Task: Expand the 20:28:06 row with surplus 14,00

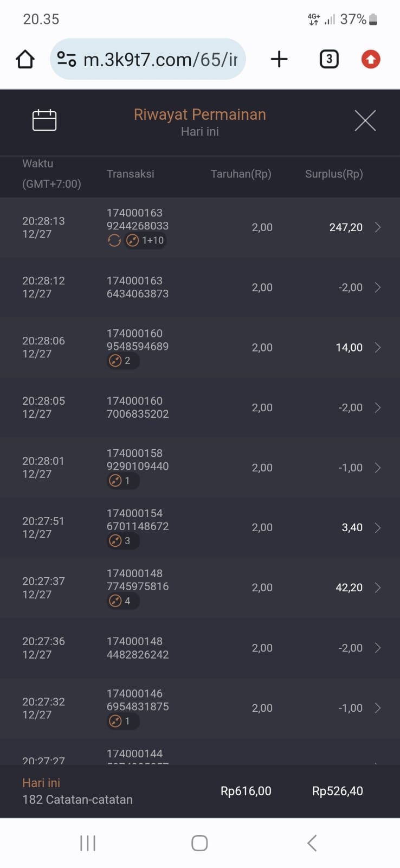Action: 378,347
